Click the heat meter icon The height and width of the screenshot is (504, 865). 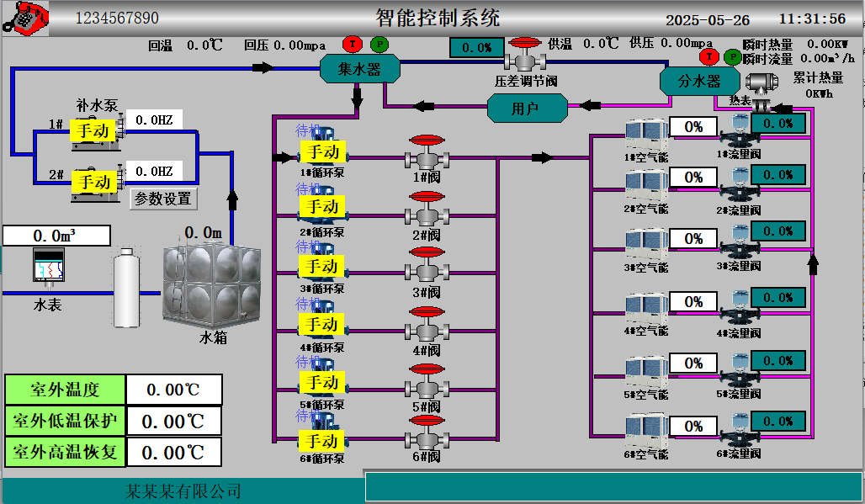pos(762,84)
